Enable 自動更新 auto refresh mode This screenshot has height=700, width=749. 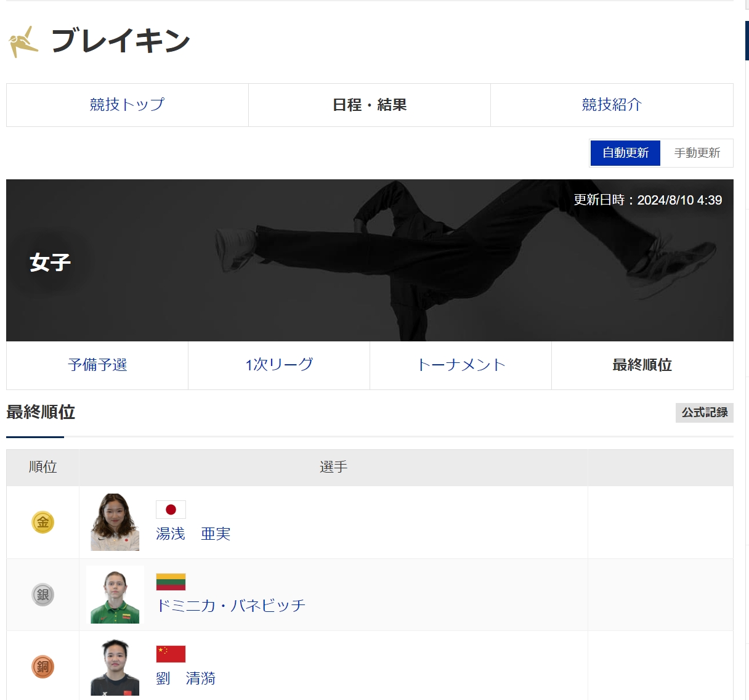625,153
